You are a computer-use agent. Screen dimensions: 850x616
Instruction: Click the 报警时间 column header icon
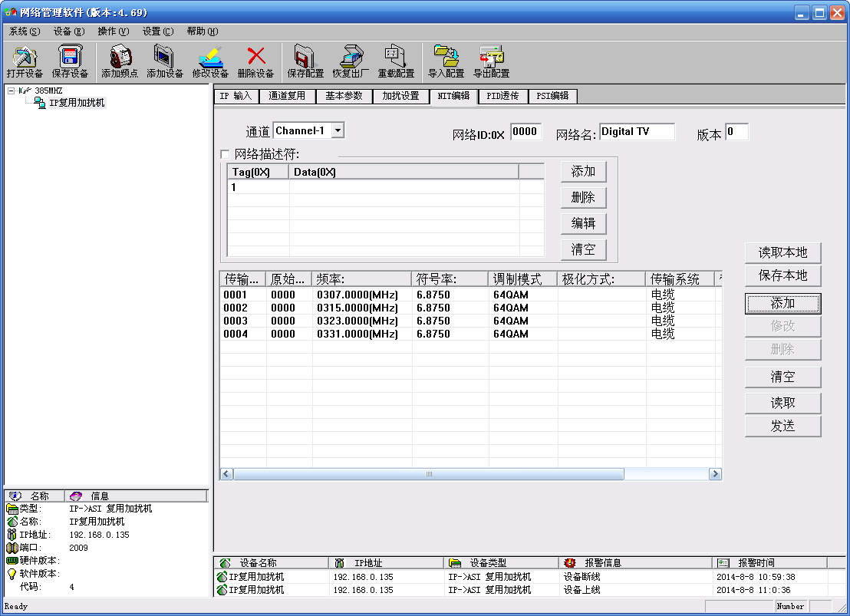tap(723, 563)
